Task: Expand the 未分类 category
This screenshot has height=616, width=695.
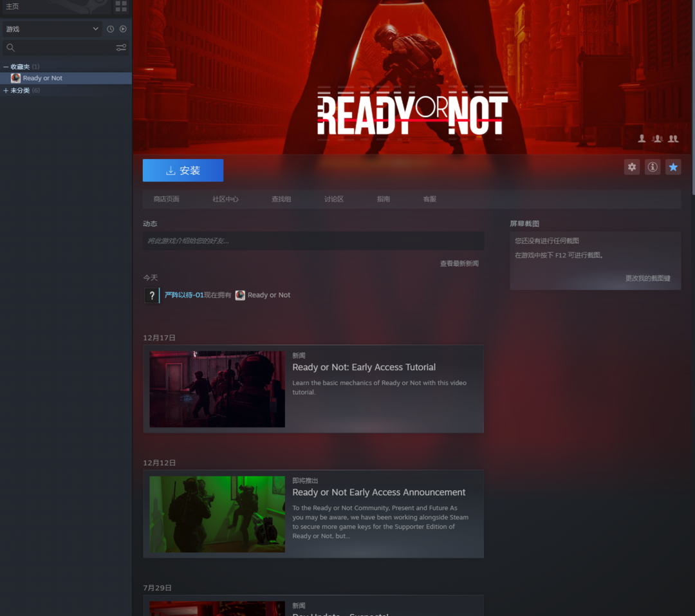Action: coord(6,91)
